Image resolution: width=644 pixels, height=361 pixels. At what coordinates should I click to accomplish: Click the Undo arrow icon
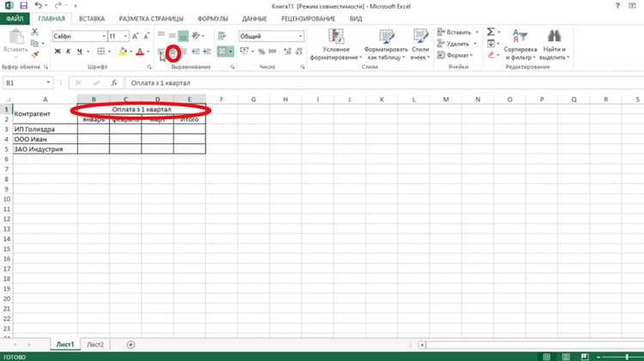coord(38,6)
